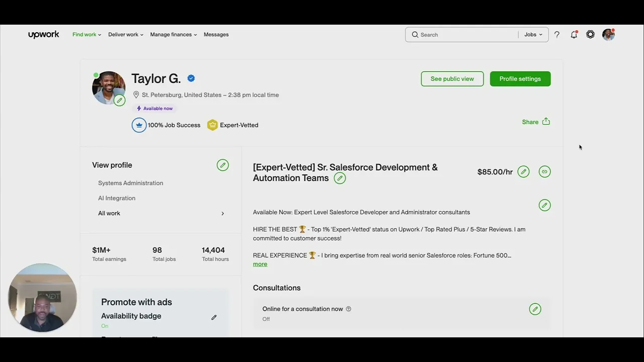This screenshot has width=644, height=362.
Task: Open the help question mark icon
Action: point(557,35)
